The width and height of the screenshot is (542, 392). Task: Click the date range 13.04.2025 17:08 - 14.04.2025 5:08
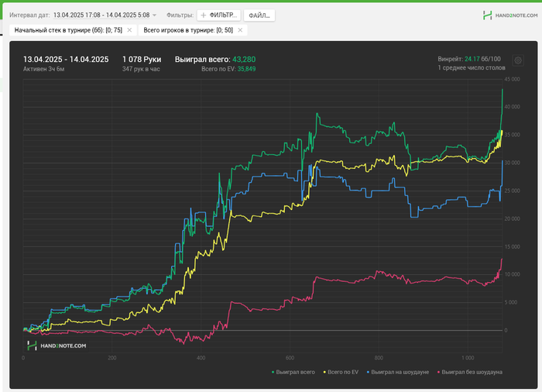(101, 15)
